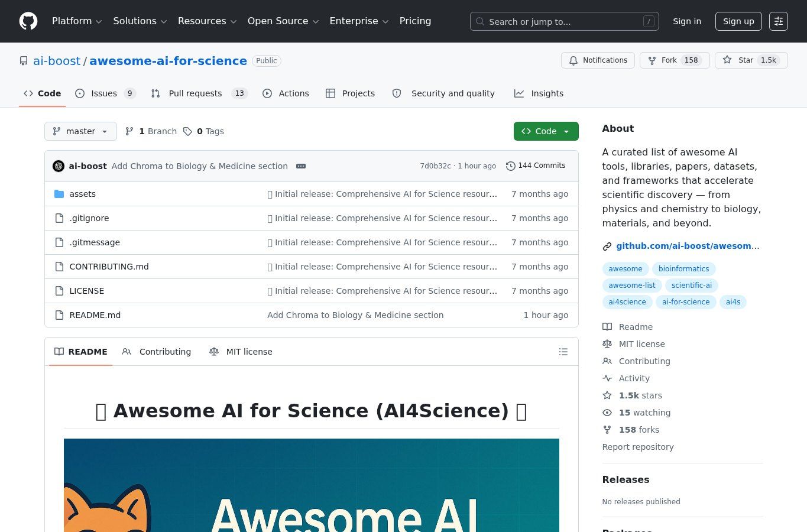Click the CONTRIBUTING.md file icon
The height and width of the screenshot is (532, 807).
59,267
